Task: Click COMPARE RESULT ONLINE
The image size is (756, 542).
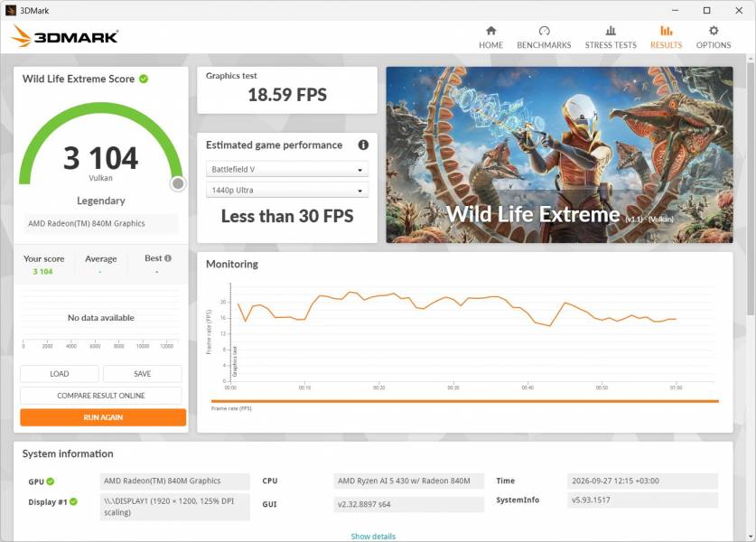Action: [x=101, y=396]
